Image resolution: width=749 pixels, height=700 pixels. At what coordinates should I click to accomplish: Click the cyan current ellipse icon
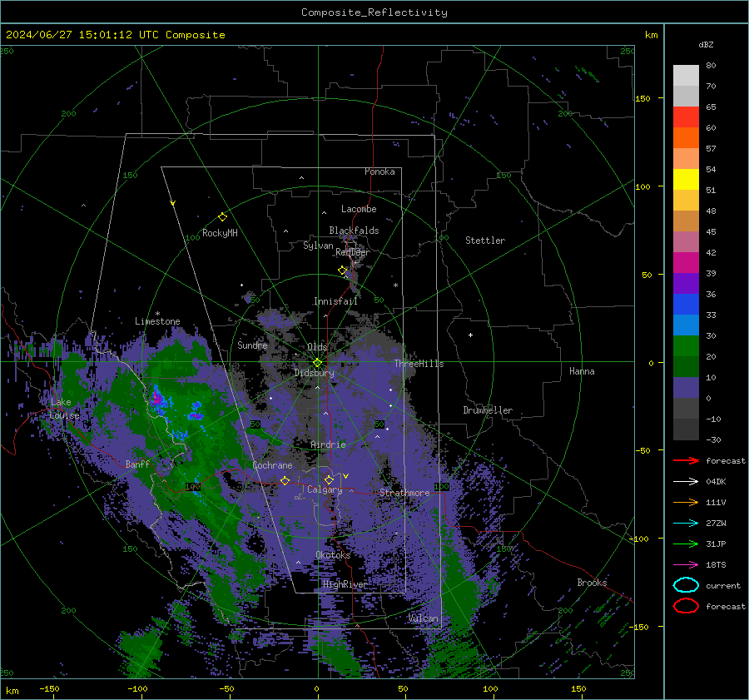click(686, 585)
